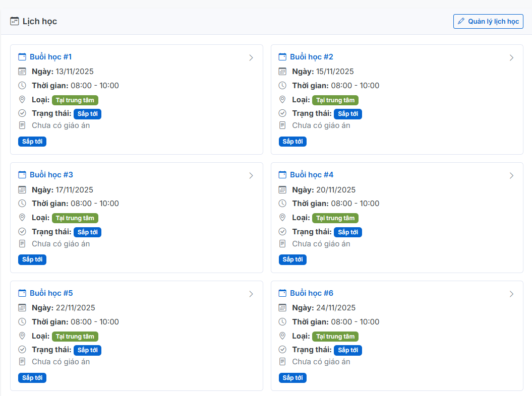Click bottom Sắp tới tag in Buổi học #4

coord(292,259)
